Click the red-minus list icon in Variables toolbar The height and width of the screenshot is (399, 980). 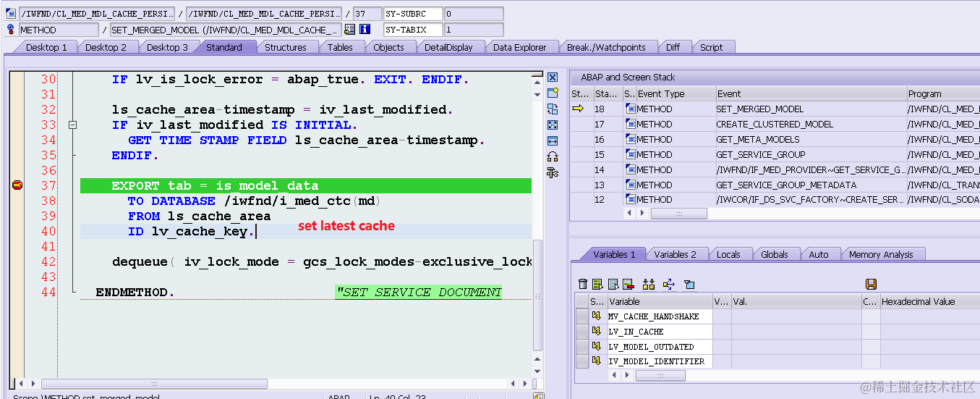(x=628, y=284)
